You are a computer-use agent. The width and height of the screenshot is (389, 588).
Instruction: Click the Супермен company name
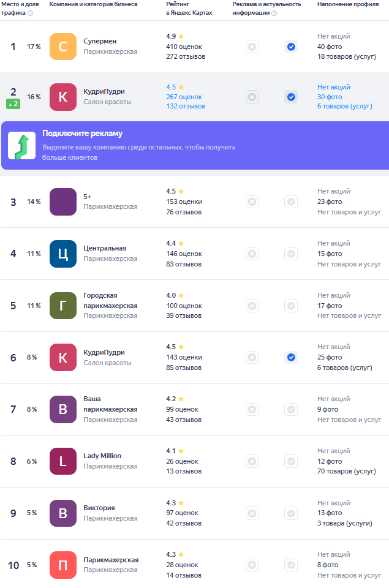click(x=100, y=41)
